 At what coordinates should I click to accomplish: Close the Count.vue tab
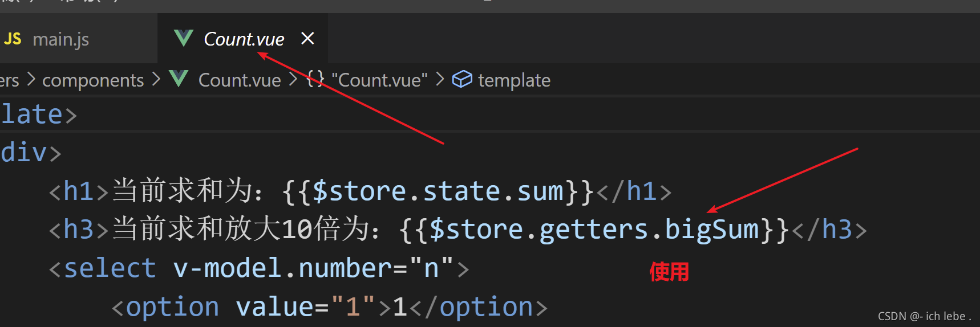point(307,39)
